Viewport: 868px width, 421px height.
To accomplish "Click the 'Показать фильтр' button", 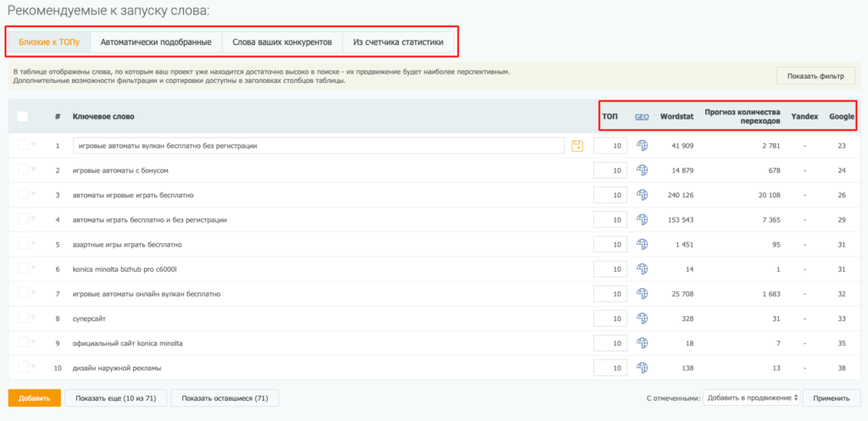I will (816, 75).
